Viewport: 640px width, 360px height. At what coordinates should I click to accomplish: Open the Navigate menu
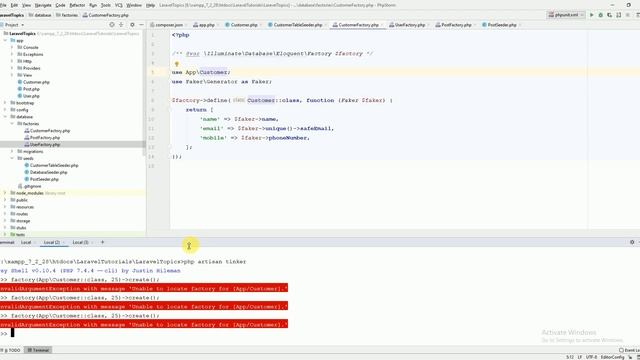pos(43,5)
